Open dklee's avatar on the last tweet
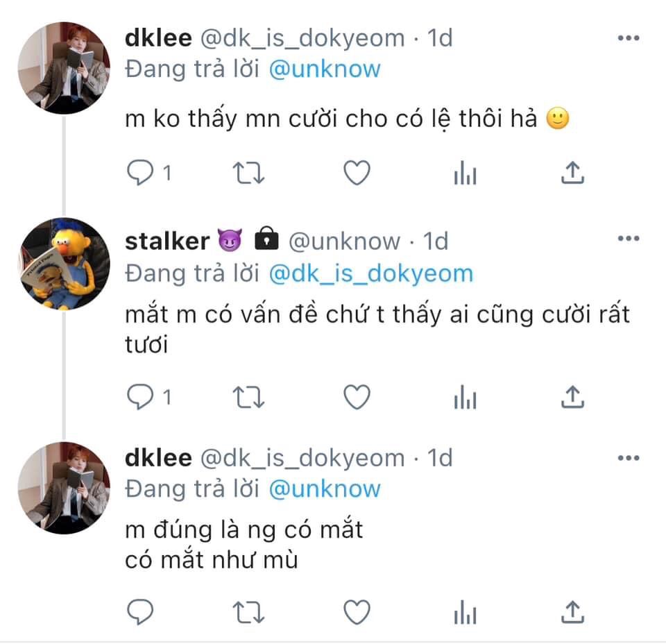 coord(65,488)
